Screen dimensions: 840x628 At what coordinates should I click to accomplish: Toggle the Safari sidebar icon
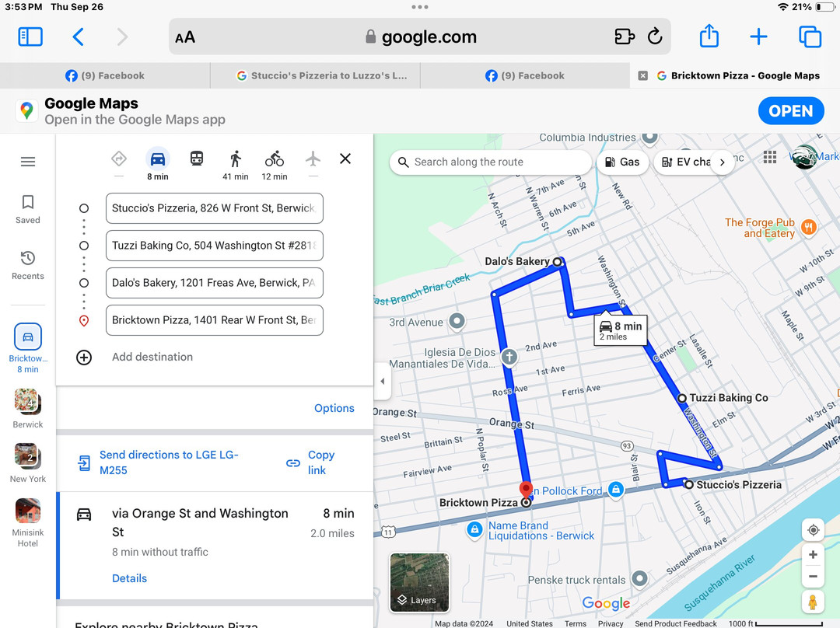pos(30,37)
